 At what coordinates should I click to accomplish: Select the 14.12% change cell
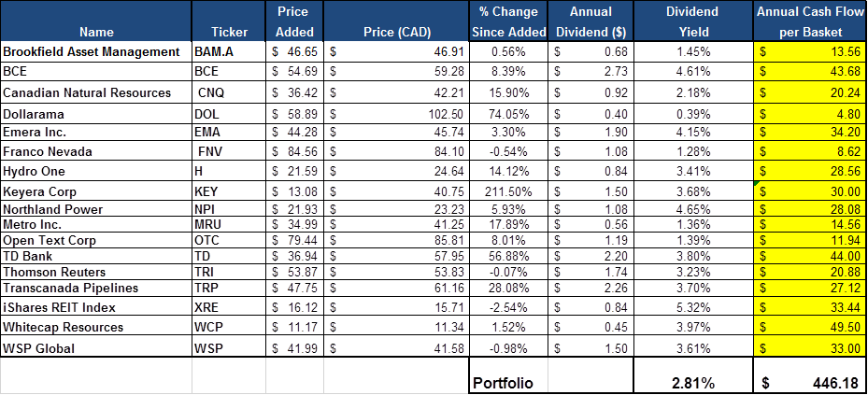(508, 171)
